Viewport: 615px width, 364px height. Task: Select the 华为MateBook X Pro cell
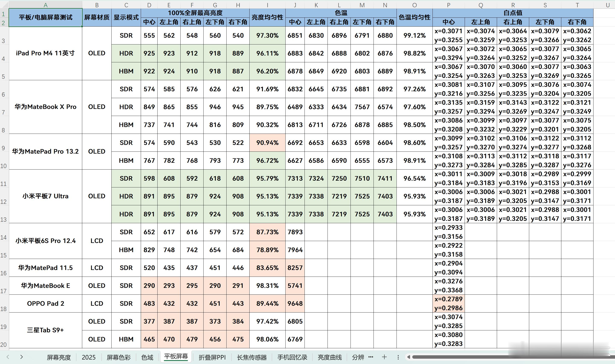click(45, 107)
